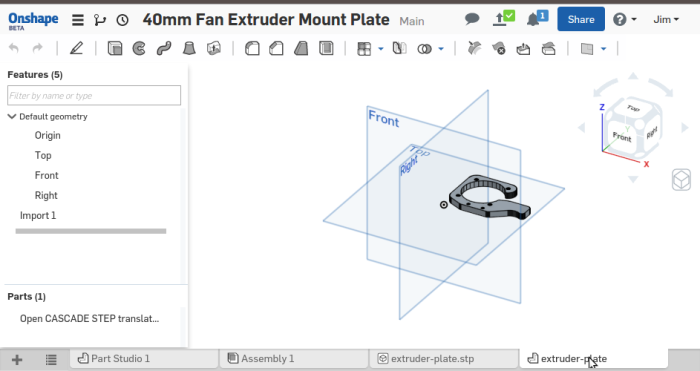The image size is (700, 371).
Task: Open the Boolean tool dropdown arrow
Action: (x=441, y=49)
